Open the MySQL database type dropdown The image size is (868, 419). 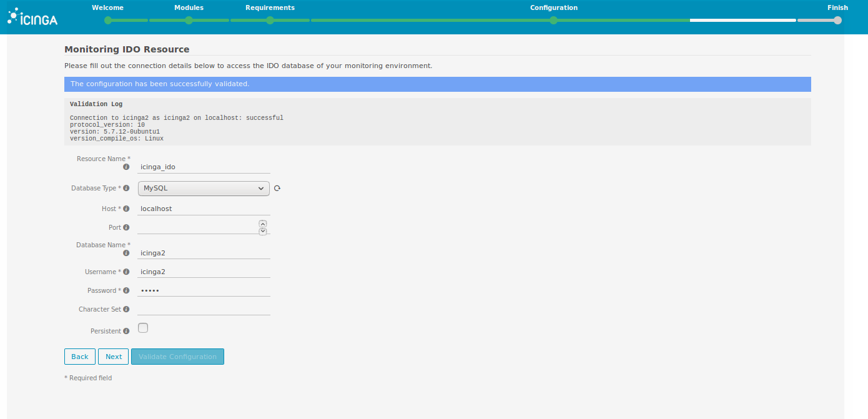pos(204,189)
